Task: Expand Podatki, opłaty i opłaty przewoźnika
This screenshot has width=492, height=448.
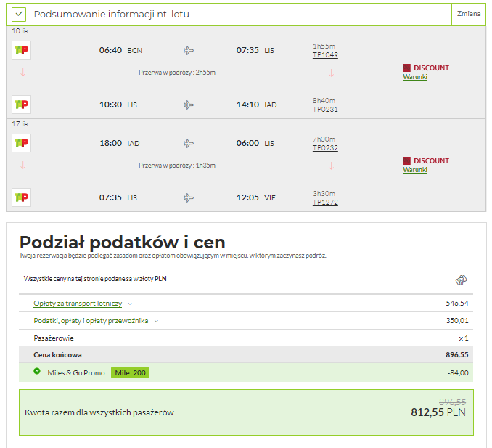Action: pos(91,321)
